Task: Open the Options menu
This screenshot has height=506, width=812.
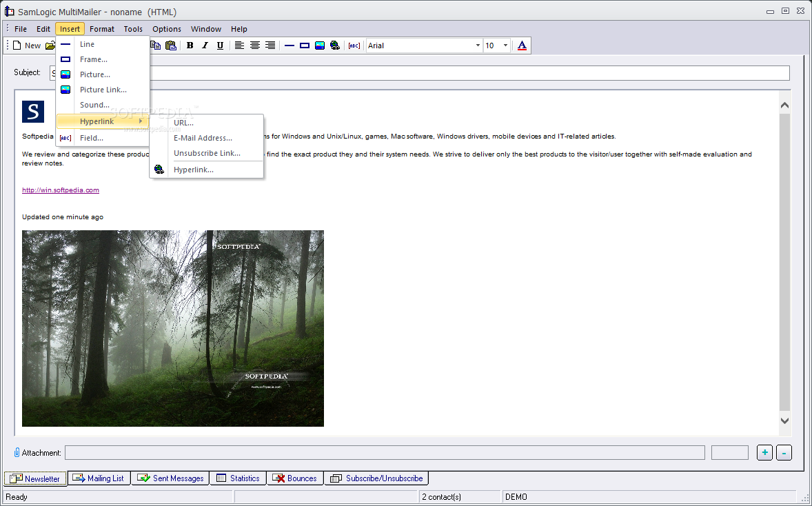Action: click(x=167, y=29)
